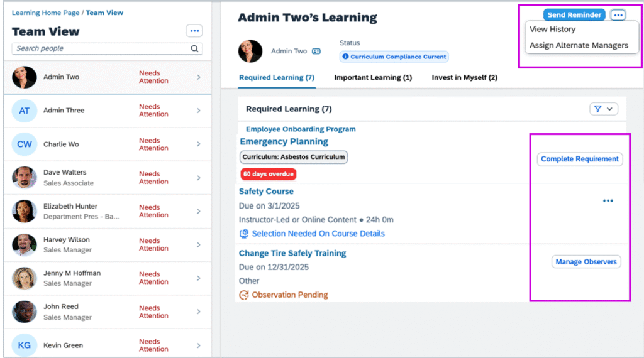Screen dimensions: 644x358
Task: Switch to the Important Learning tab
Action: tap(373, 78)
